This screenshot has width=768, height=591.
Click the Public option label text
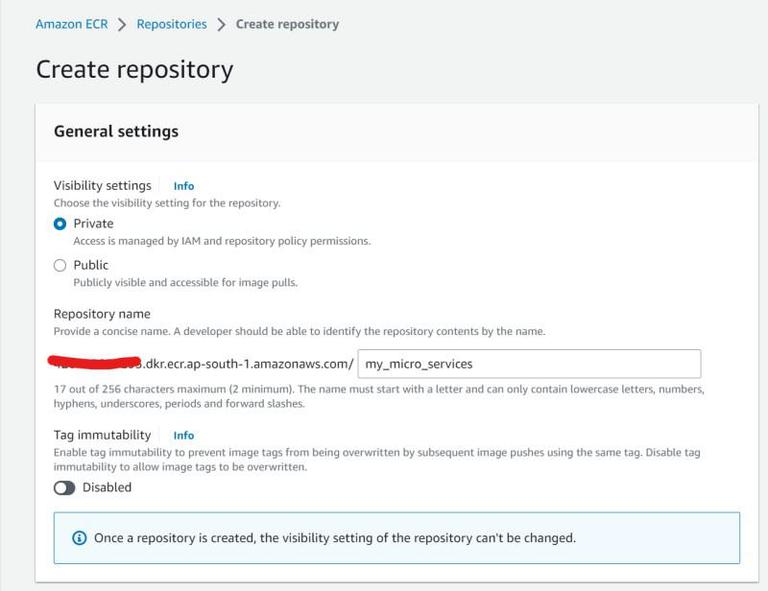[x=91, y=265]
